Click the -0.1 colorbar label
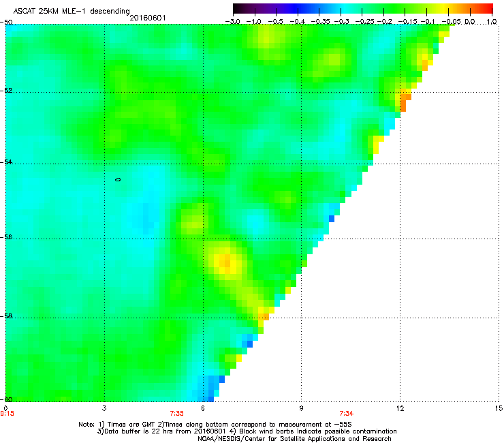Viewport: 504px width, 443px height. (x=428, y=22)
